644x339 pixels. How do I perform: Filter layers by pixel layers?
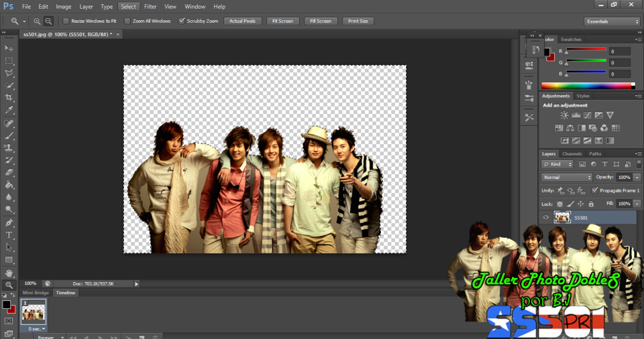(x=582, y=164)
